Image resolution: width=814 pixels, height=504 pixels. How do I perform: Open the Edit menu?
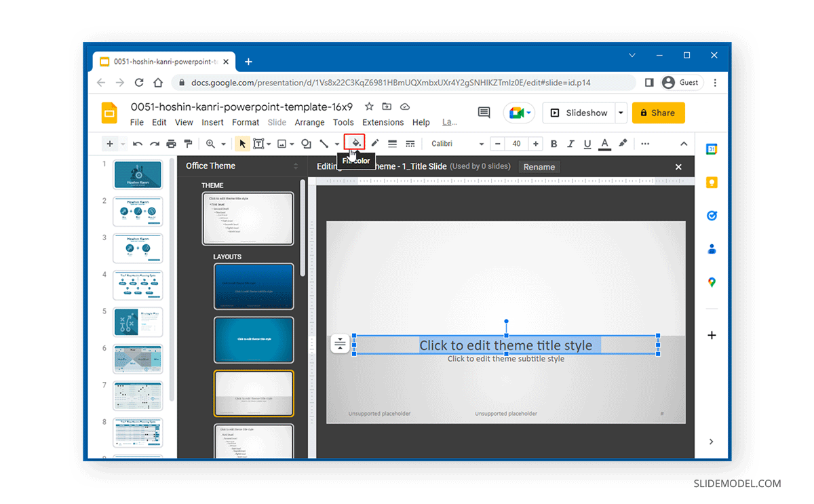tap(159, 122)
